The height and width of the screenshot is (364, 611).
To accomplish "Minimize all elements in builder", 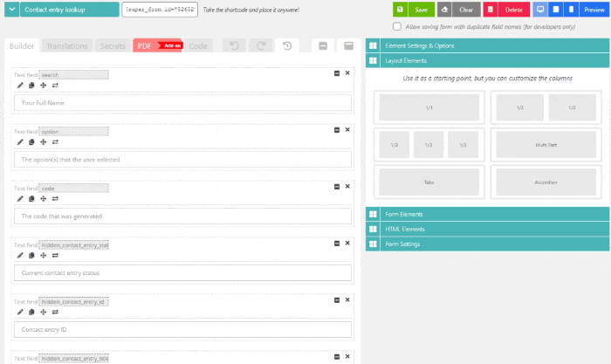I will (x=323, y=46).
